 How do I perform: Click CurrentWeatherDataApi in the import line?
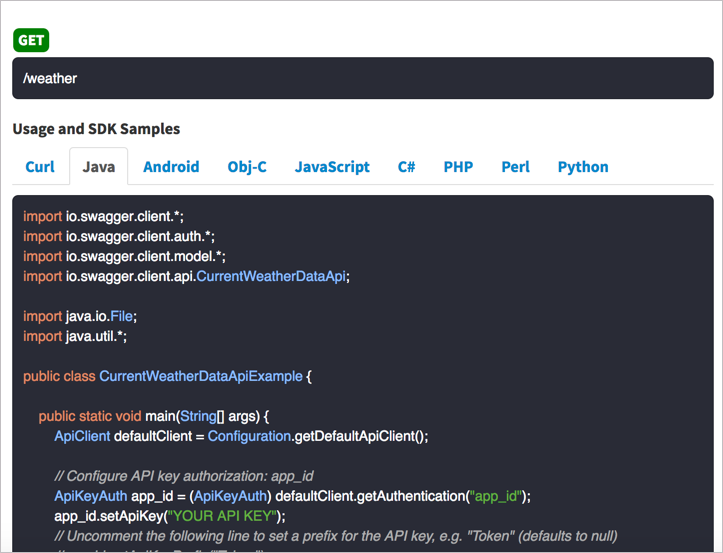272,276
